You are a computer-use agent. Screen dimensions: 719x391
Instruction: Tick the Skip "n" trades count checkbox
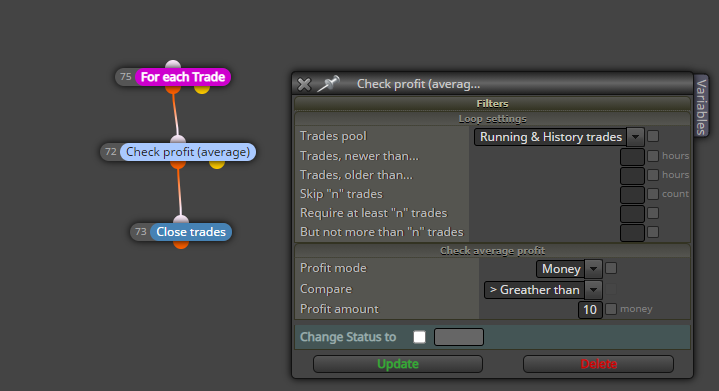[x=653, y=194]
